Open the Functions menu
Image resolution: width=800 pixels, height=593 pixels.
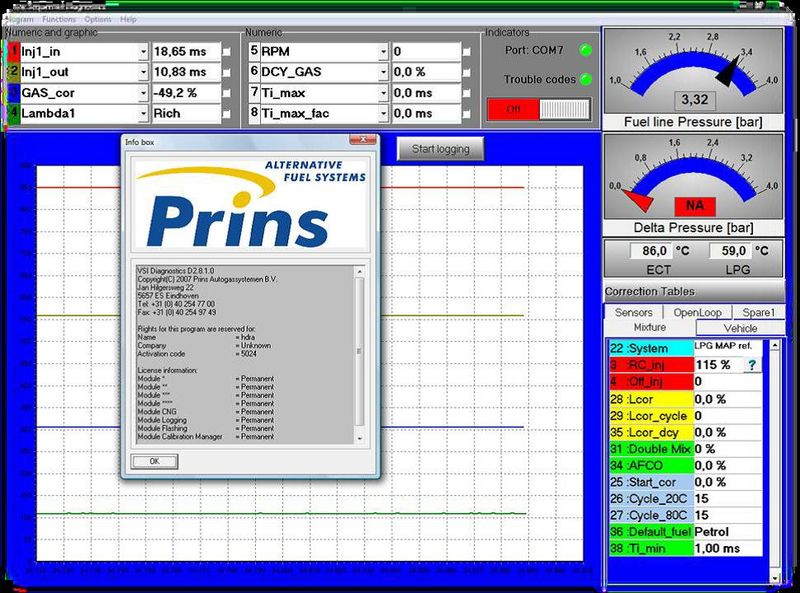[x=59, y=19]
